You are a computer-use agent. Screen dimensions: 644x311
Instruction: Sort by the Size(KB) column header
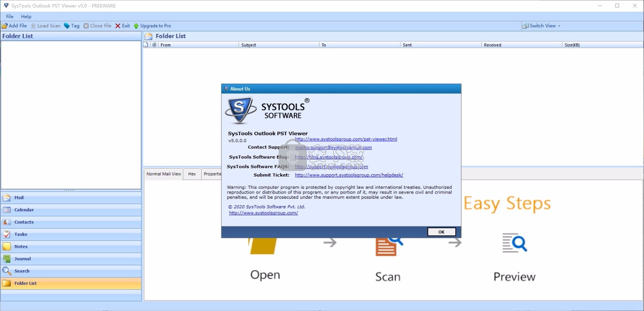pos(603,45)
